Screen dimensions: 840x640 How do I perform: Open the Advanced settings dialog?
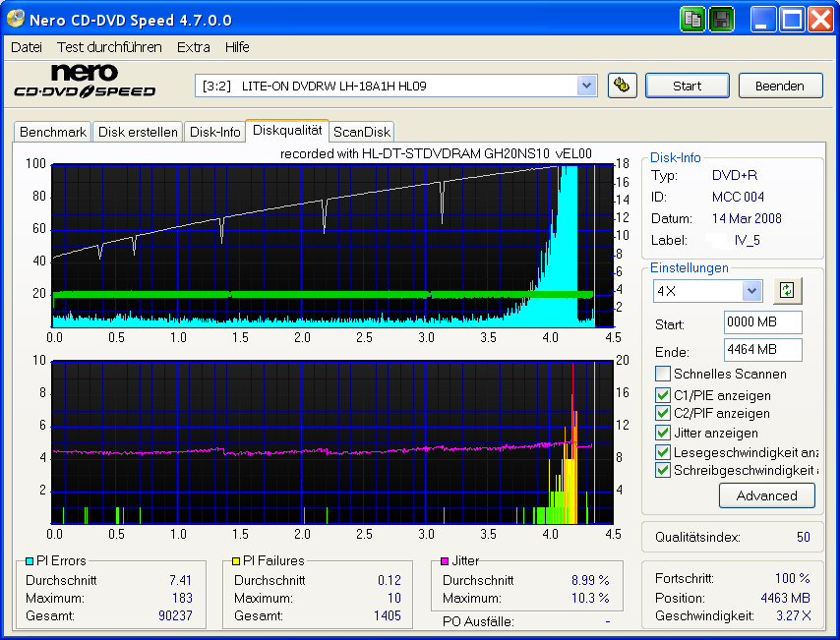tap(766, 495)
